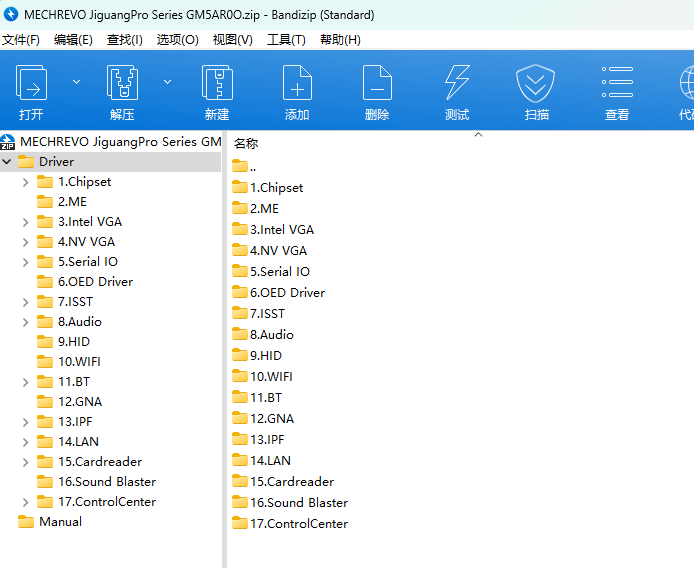Expand 7.ISST in the tree
694x568 pixels.
tap(26, 302)
